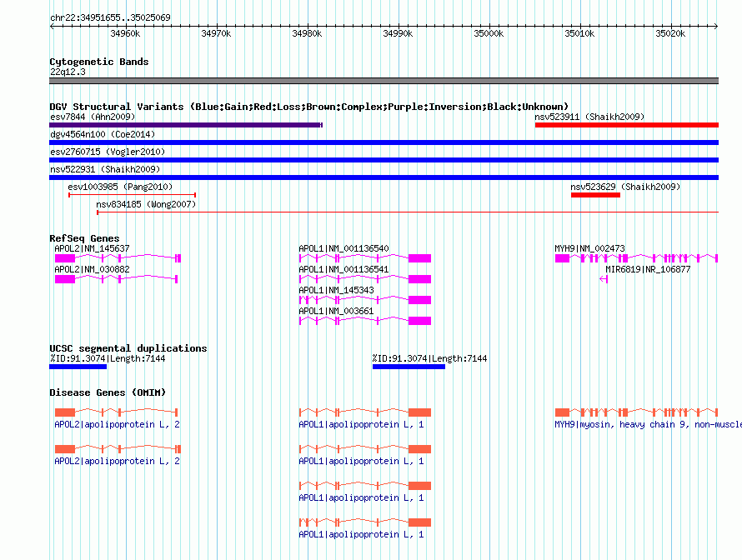This screenshot has height=560, width=742.
Task: Click the nsv834185 (Wong2007) label text
Action: (x=146, y=204)
